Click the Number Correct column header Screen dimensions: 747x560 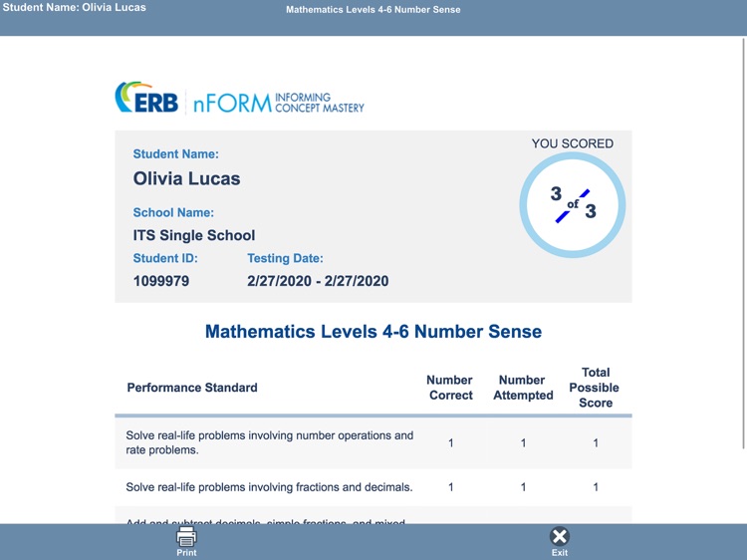click(450, 388)
